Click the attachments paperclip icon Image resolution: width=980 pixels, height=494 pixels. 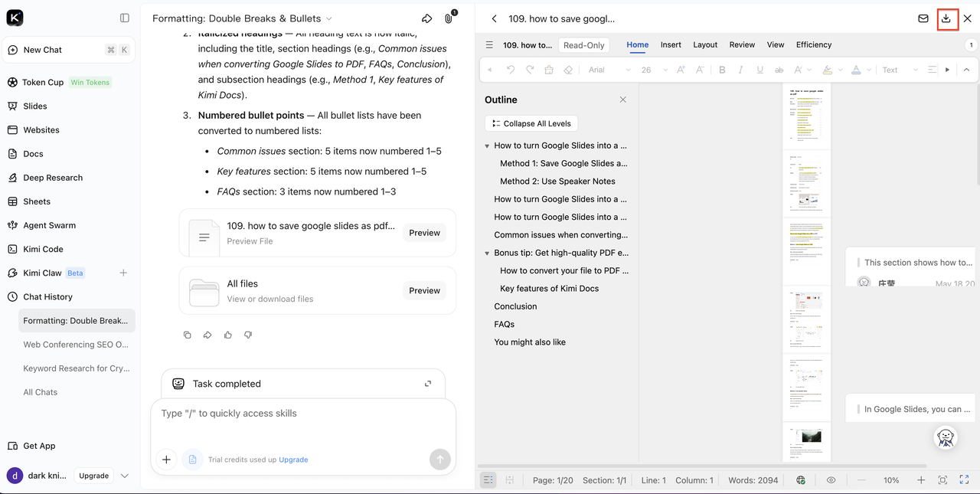tap(449, 18)
